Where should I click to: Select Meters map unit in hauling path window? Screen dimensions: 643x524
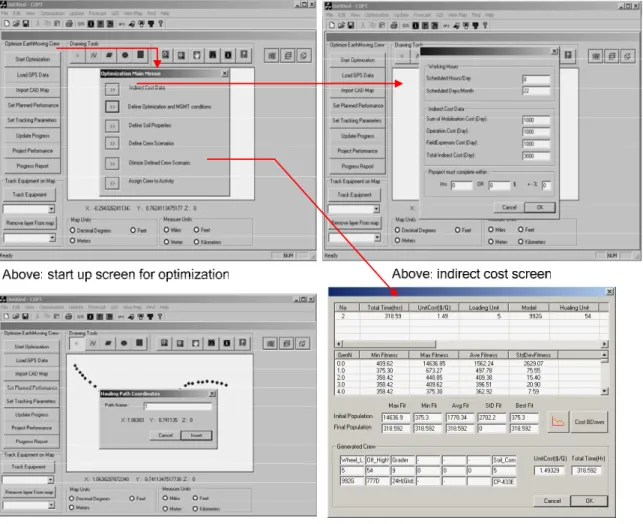pos(72,508)
